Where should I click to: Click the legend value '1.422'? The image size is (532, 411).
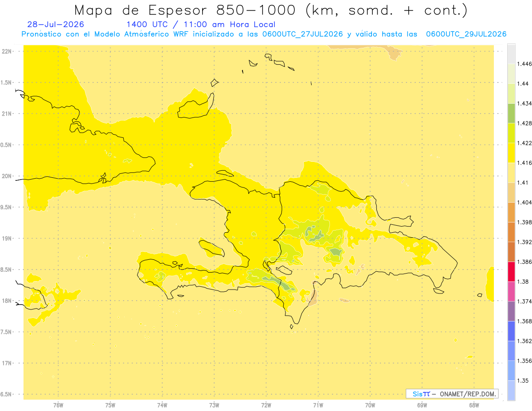click(x=524, y=143)
